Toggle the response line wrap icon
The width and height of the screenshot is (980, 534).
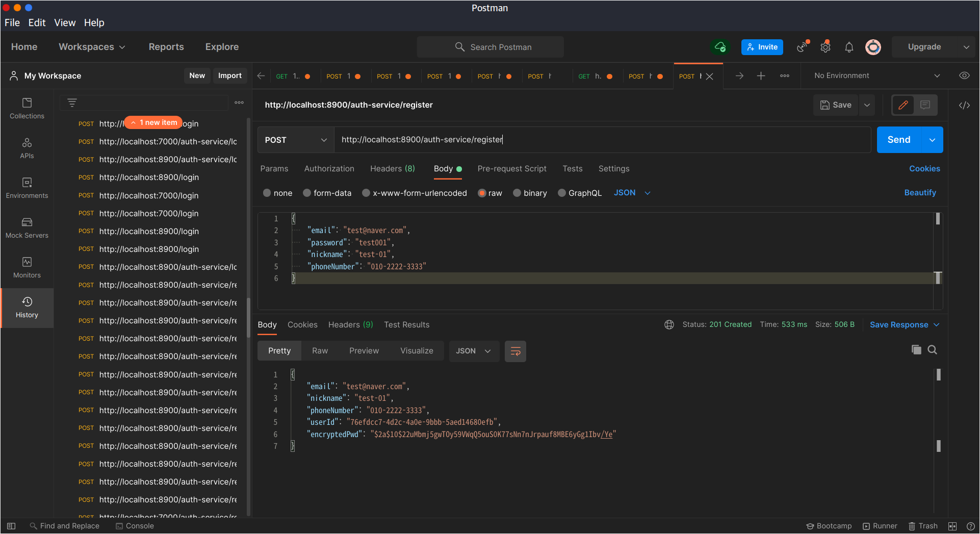click(515, 351)
